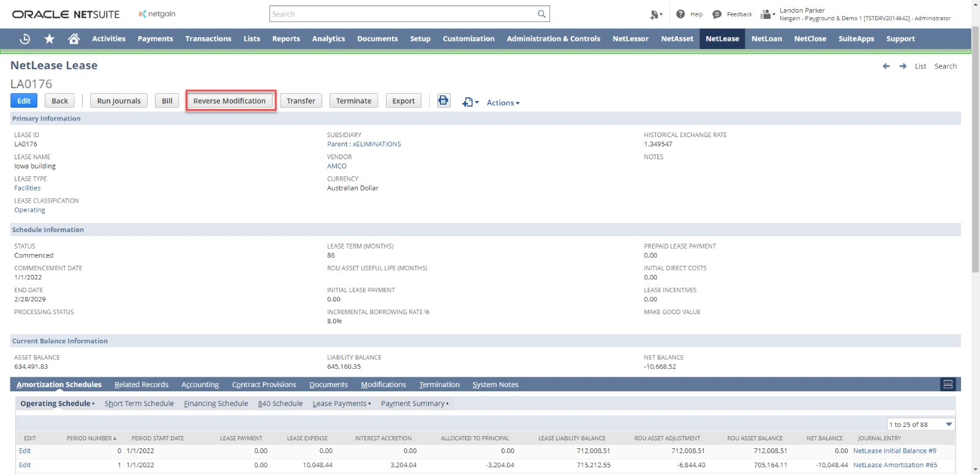Open the Financing Schedule sub-tab
This screenshot has width=980, height=474.
pos(216,404)
